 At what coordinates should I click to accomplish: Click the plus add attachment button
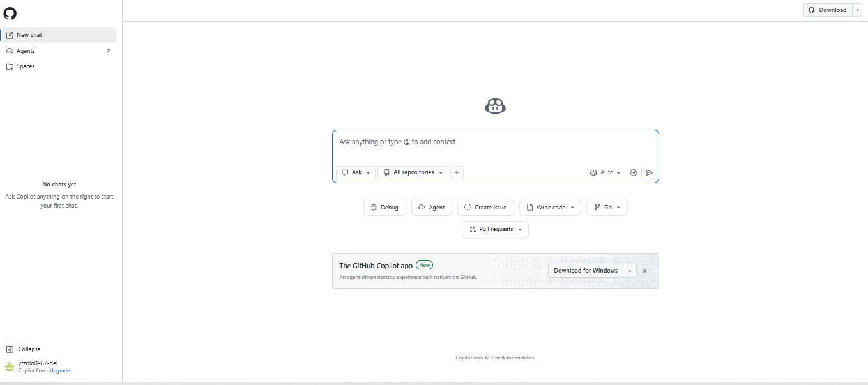click(457, 172)
